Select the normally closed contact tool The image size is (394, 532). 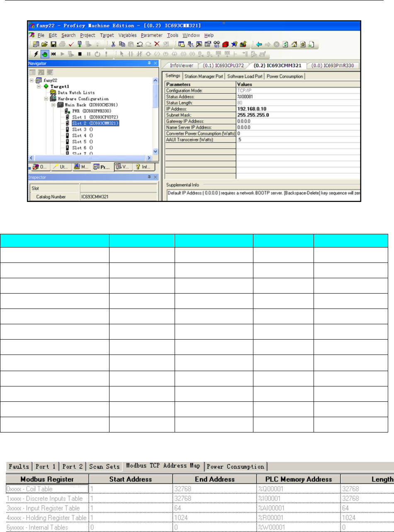(x=139, y=54)
